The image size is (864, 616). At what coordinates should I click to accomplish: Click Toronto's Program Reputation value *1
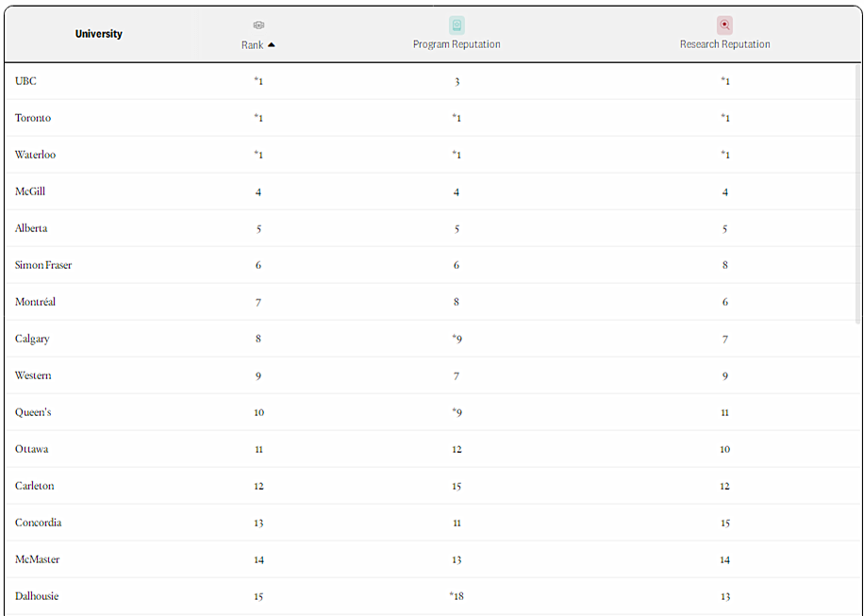click(x=457, y=118)
